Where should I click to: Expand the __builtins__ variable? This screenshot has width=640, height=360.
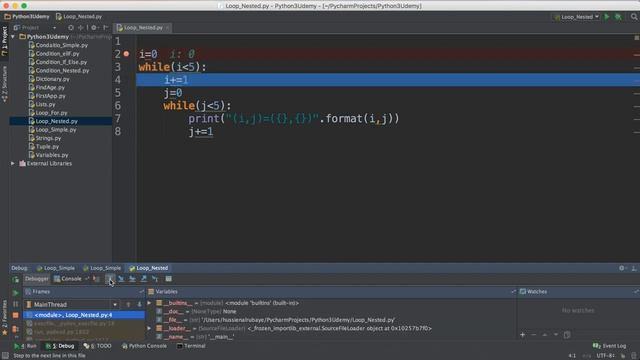coord(149,303)
